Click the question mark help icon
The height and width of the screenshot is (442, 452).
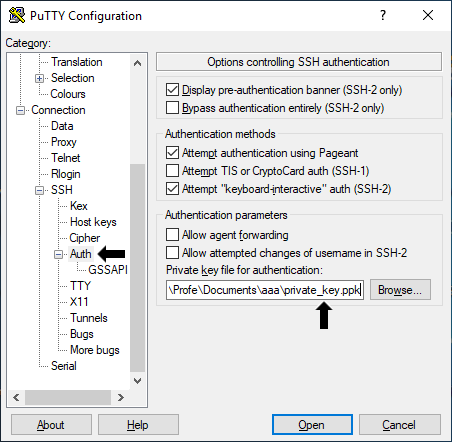pyautogui.click(x=383, y=15)
